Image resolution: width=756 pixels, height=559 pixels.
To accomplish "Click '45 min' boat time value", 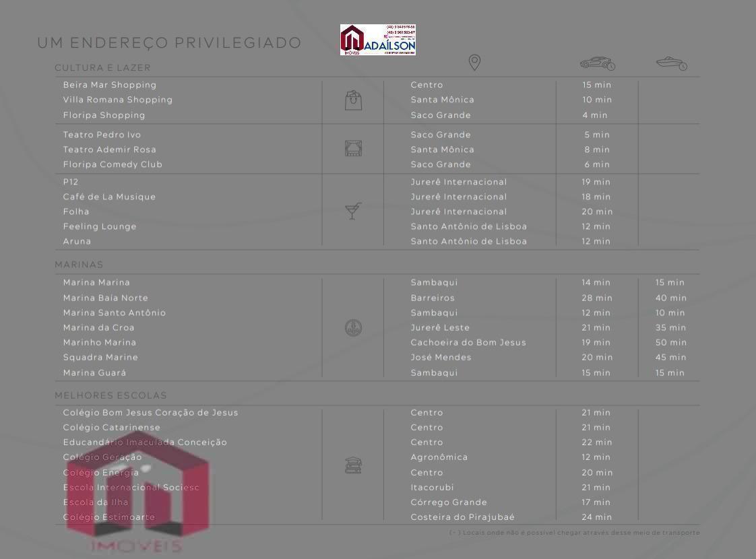I will (670, 357).
